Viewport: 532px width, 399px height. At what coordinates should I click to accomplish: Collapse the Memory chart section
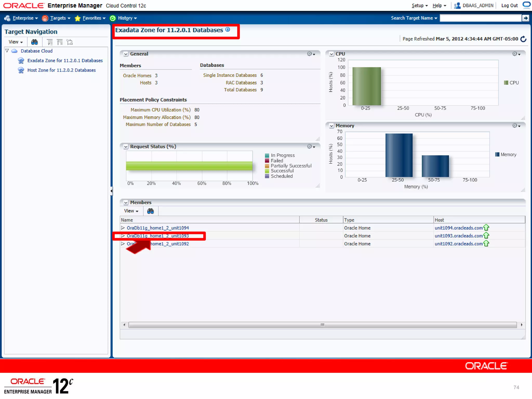point(331,126)
